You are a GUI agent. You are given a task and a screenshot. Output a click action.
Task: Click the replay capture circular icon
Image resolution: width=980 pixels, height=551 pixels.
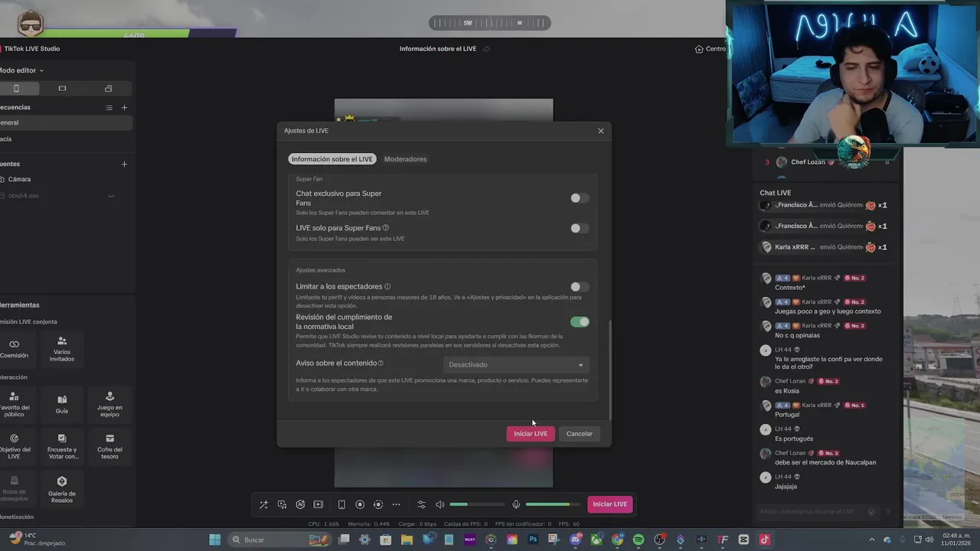pos(378,504)
